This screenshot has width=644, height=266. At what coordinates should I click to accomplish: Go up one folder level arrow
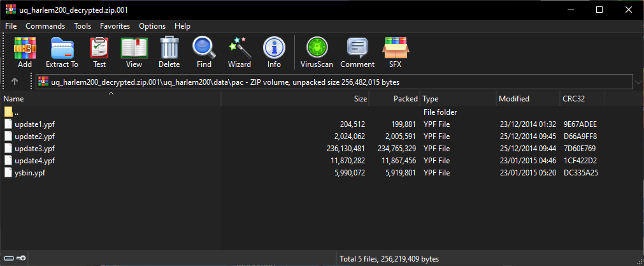click(15, 82)
